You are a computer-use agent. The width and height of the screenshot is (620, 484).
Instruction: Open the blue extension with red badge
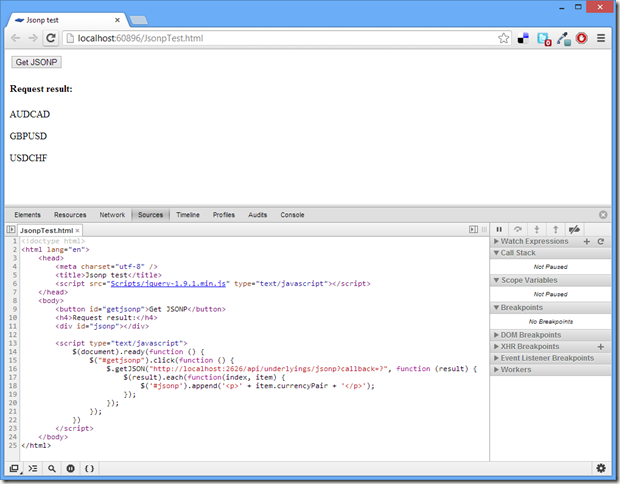[x=544, y=39]
